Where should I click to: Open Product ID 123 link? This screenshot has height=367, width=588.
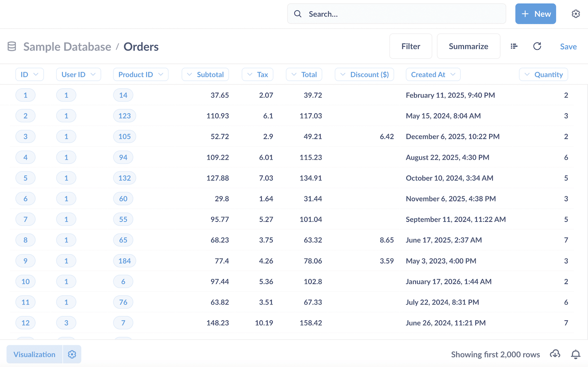click(124, 116)
